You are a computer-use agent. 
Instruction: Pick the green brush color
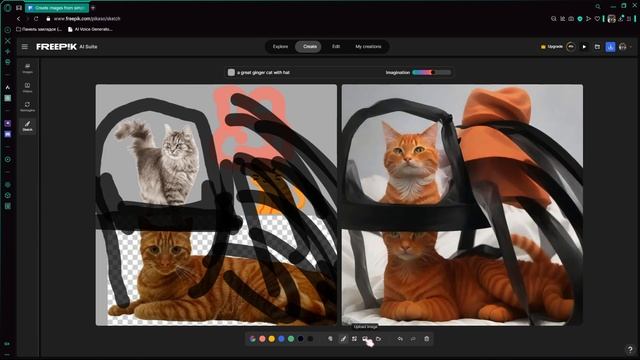pos(291,339)
